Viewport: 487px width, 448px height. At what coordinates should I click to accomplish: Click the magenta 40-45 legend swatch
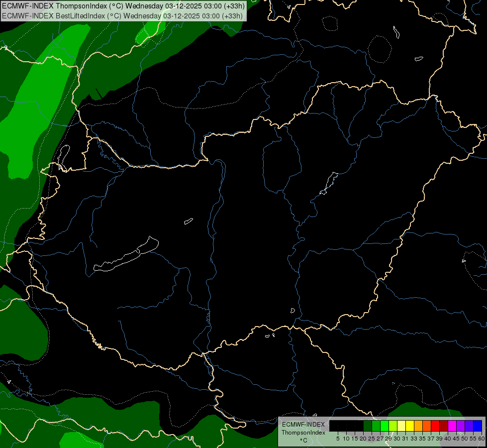tap(452, 426)
